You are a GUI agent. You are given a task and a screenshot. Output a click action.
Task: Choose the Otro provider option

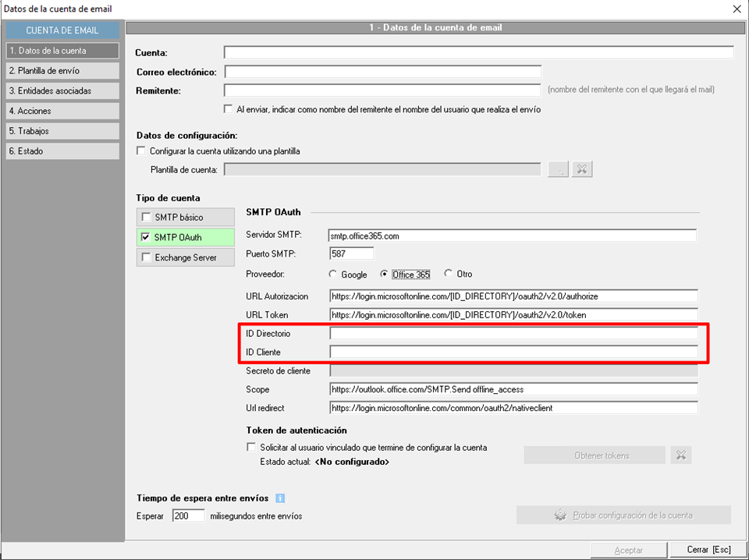pyautogui.click(x=449, y=275)
